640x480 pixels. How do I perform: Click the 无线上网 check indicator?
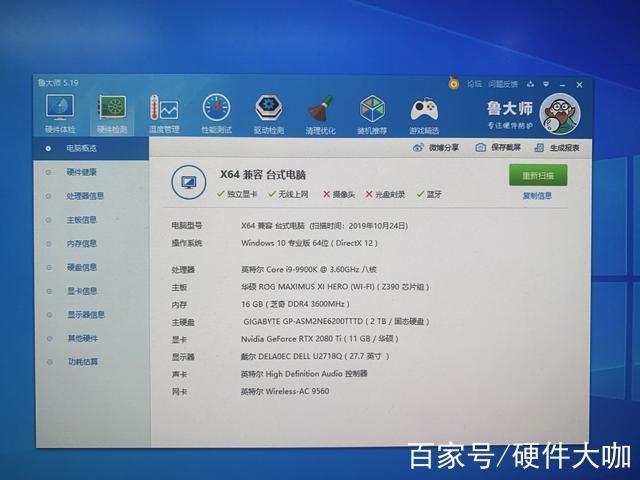(289, 194)
